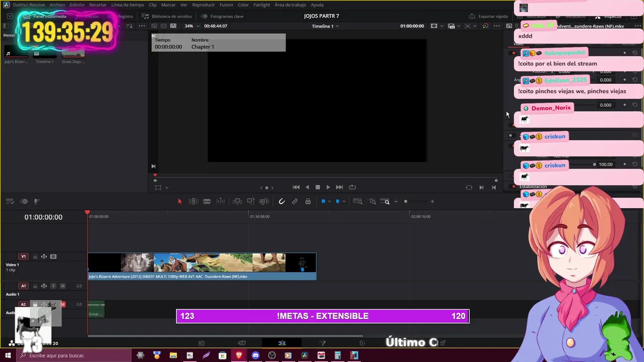
Task: Click the Replace Clip toolbar icon
Action: (264, 202)
